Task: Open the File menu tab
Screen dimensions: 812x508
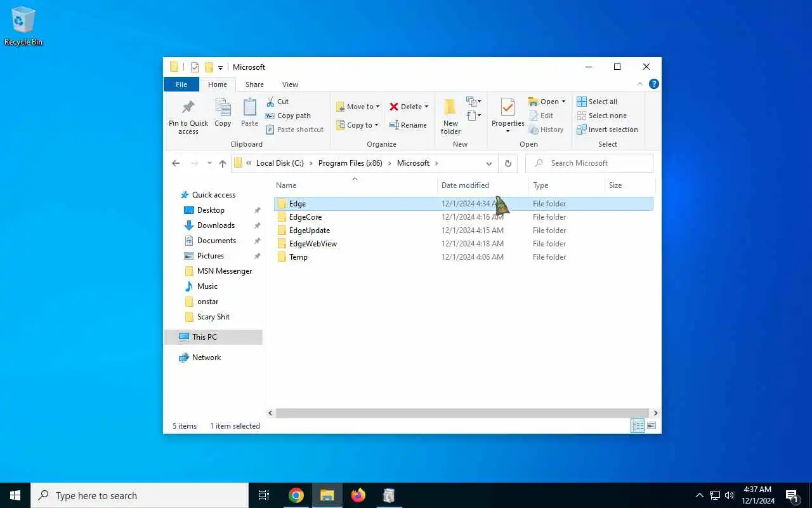Action: pyautogui.click(x=181, y=84)
